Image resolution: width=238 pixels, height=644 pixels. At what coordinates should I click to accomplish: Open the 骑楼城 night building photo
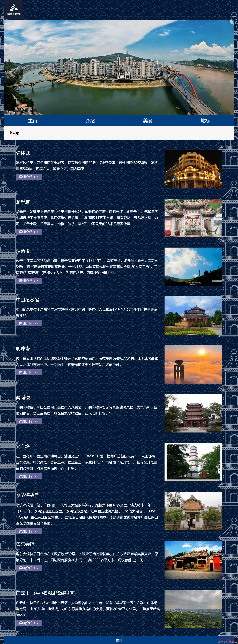tap(193, 169)
